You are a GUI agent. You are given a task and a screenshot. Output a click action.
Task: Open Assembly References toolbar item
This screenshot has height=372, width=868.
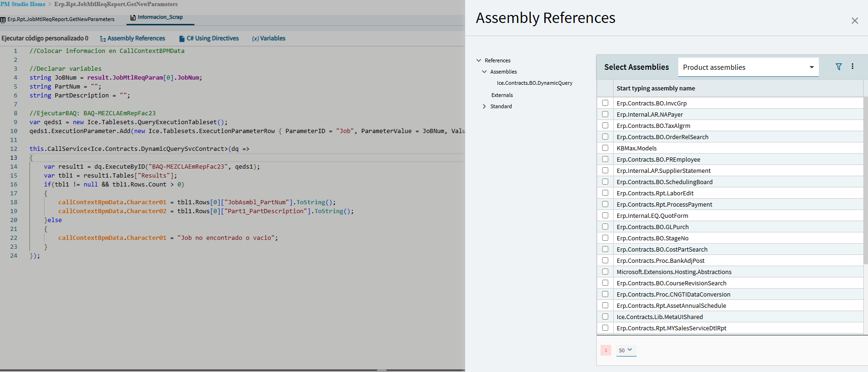click(133, 38)
